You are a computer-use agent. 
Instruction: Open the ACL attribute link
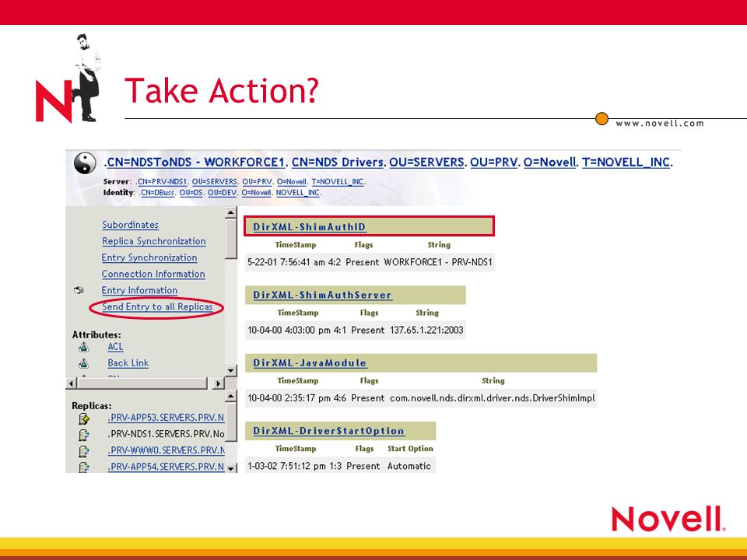pyautogui.click(x=115, y=347)
